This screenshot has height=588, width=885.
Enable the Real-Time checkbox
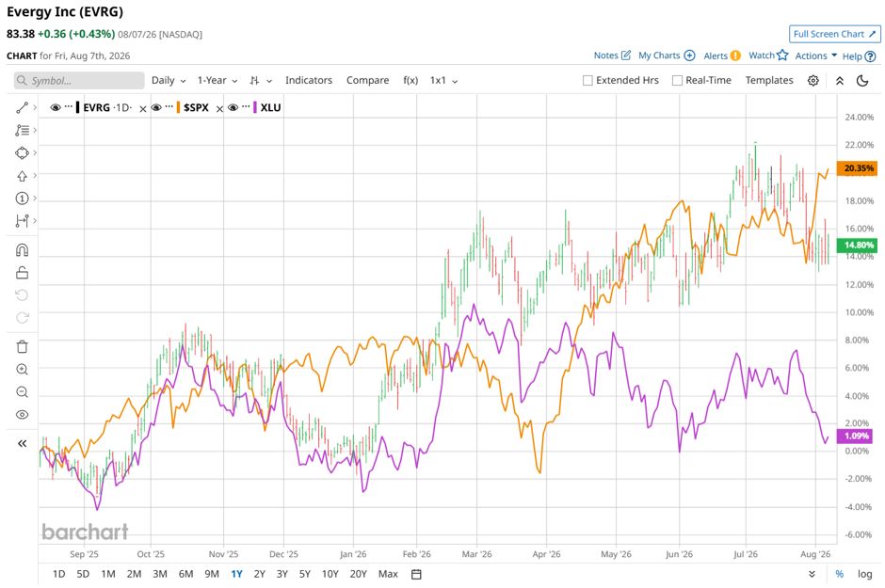click(x=677, y=81)
